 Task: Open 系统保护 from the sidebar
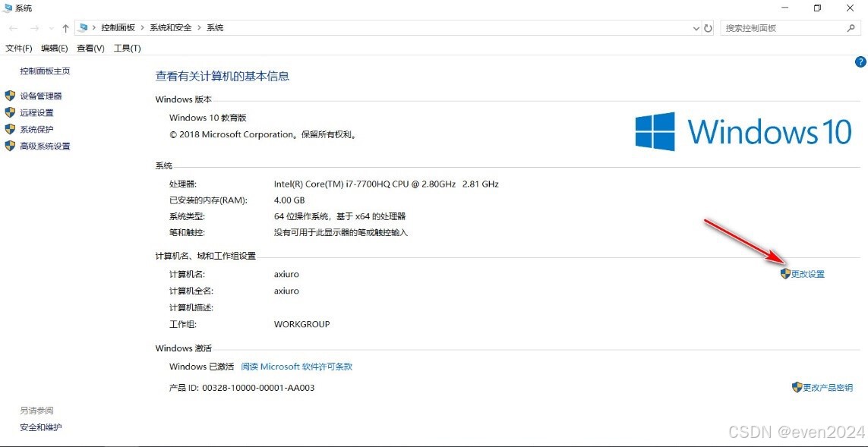[36, 130]
